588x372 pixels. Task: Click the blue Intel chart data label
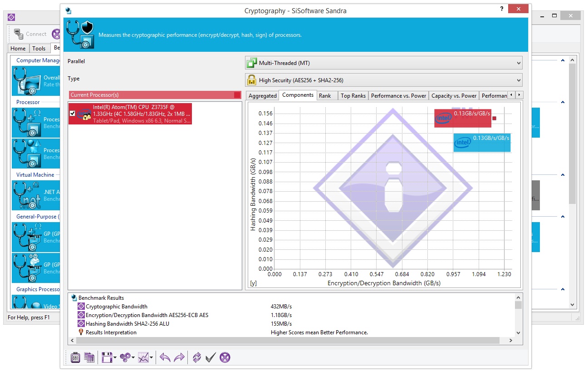[x=482, y=143]
